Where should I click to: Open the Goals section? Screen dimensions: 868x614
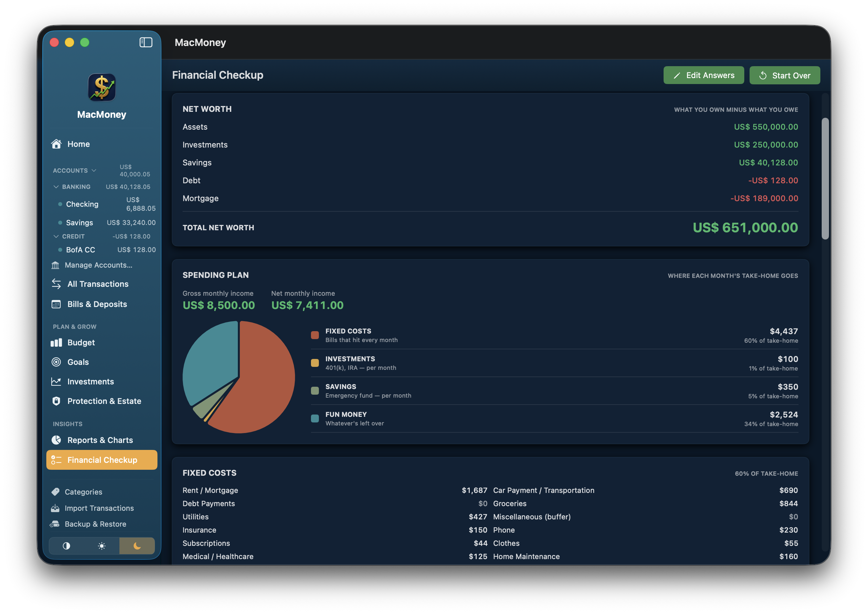tap(102, 362)
